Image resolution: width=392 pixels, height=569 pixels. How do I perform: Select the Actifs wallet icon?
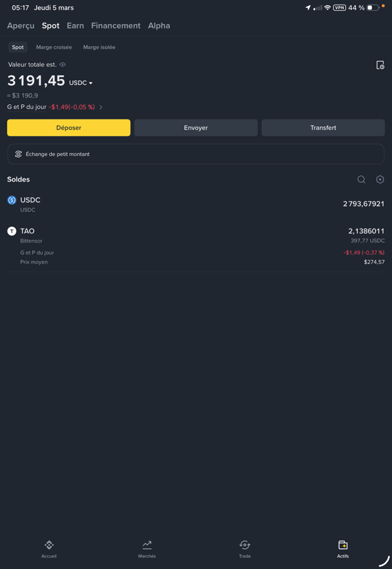[343, 545]
